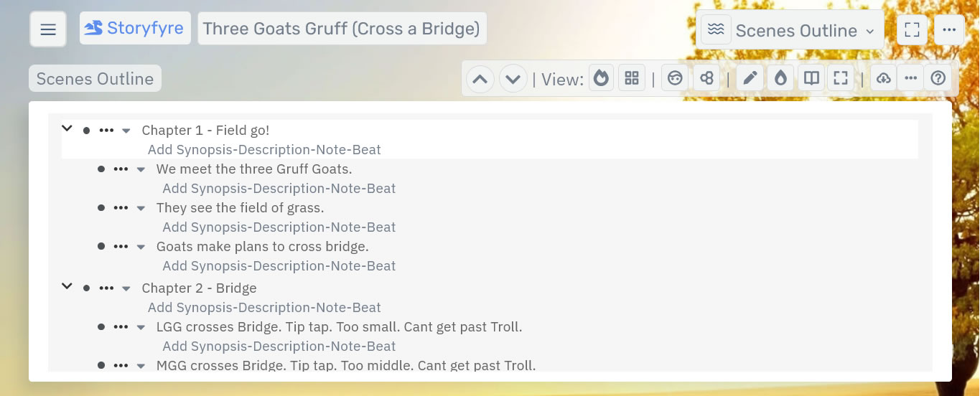Open the help question mark icon
This screenshot has height=396, width=980.
pos(938,78)
